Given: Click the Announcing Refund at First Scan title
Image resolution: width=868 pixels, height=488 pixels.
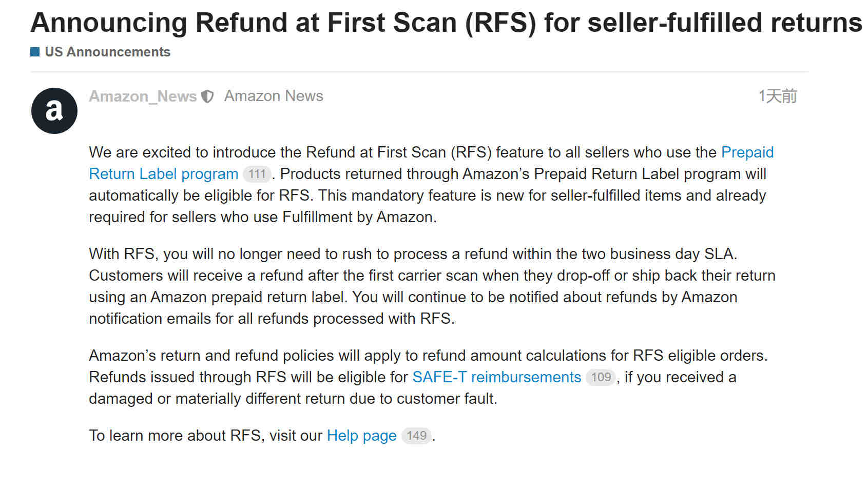Looking at the screenshot, I should [x=446, y=23].
